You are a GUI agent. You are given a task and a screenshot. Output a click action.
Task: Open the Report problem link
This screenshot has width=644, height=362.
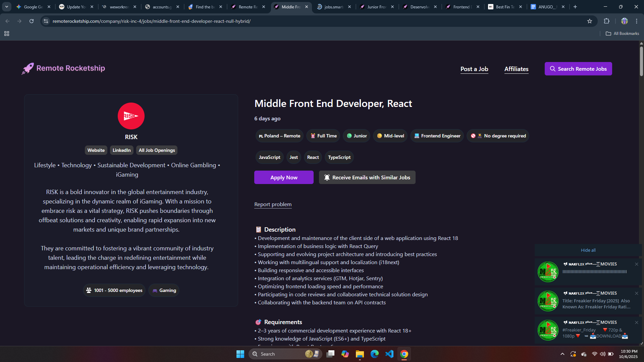pyautogui.click(x=273, y=204)
